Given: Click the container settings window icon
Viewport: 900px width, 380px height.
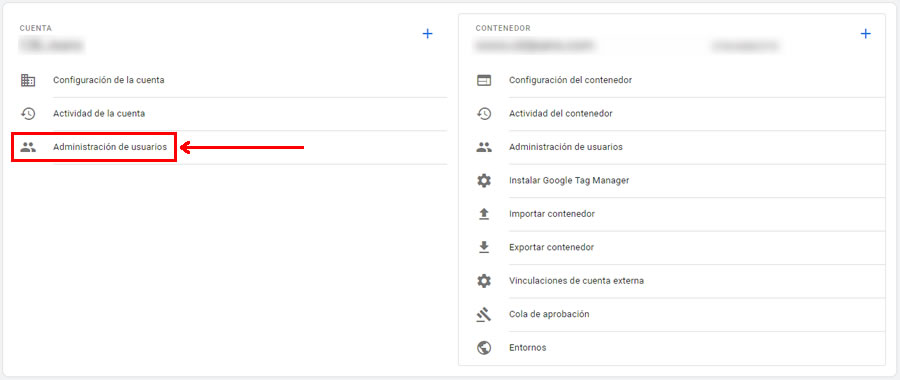Looking at the screenshot, I should tap(484, 80).
